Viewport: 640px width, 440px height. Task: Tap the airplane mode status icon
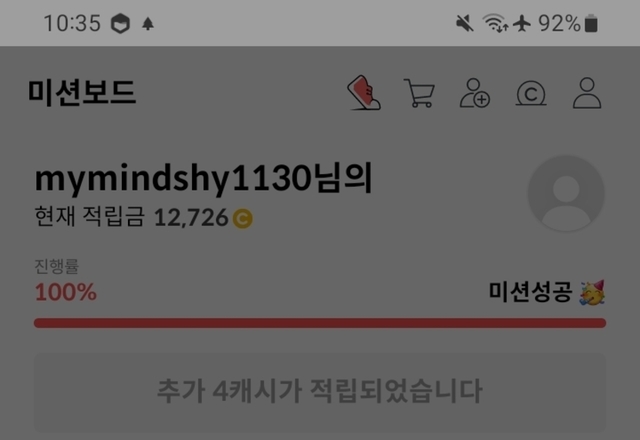coord(522,23)
